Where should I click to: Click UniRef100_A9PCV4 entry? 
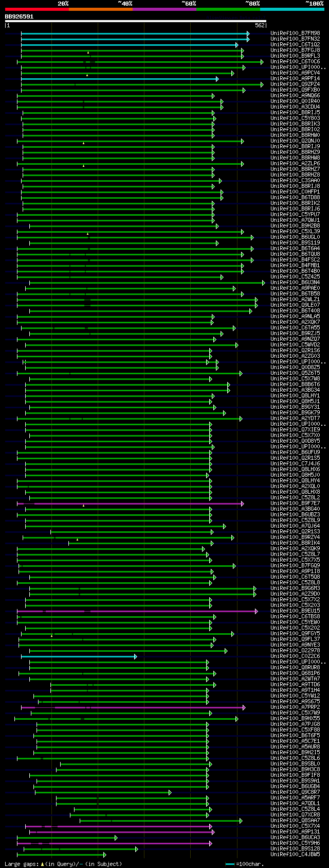coord(295,73)
